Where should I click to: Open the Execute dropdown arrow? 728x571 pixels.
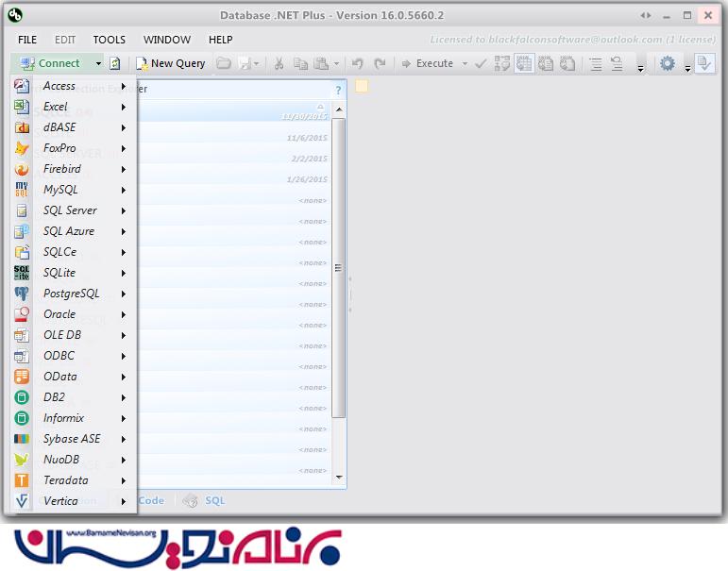point(465,63)
